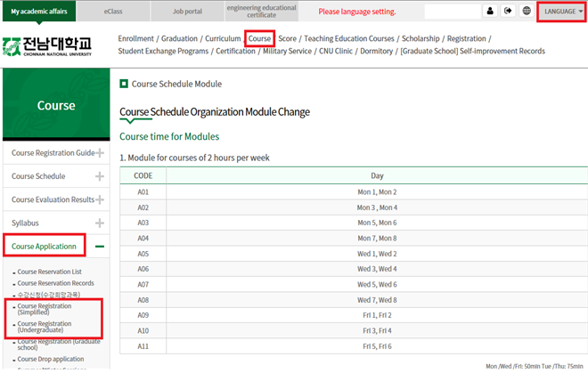Open engineering educational certificate tab
The width and height of the screenshot is (588, 373).
click(261, 12)
